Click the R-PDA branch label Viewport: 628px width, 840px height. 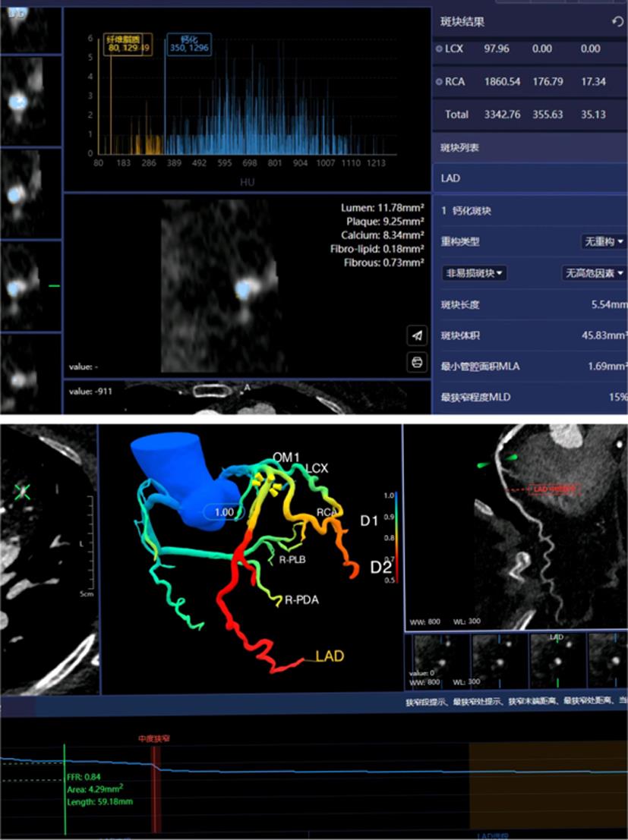[x=301, y=600]
